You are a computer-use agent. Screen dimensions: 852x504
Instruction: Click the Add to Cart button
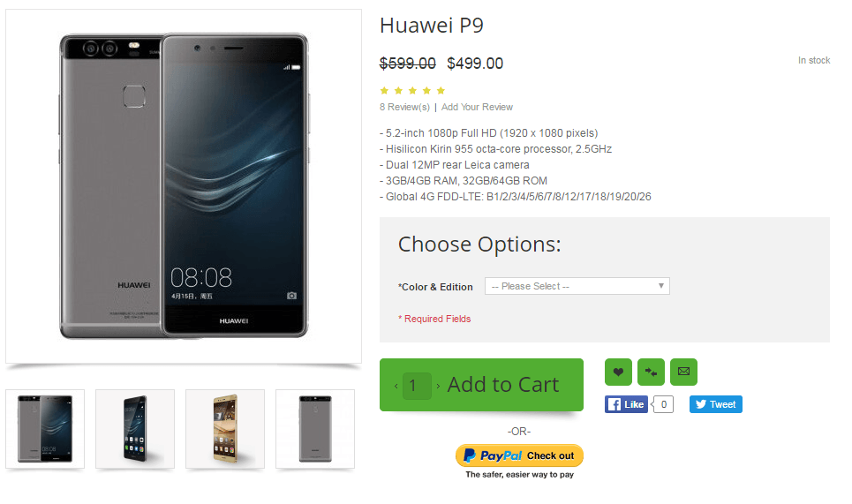(502, 385)
